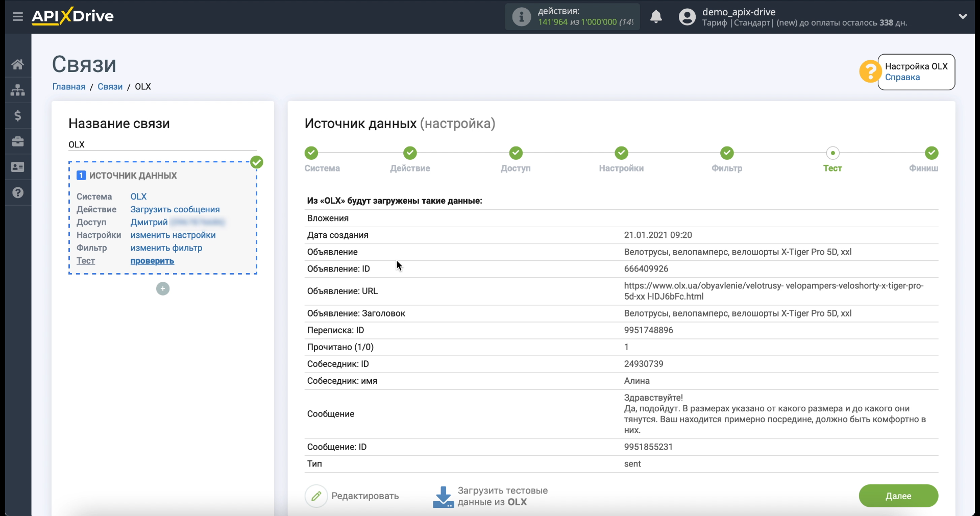The width and height of the screenshot is (980, 516).
Task: Expand the account dropdown chevron
Action: pyautogui.click(x=963, y=16)
